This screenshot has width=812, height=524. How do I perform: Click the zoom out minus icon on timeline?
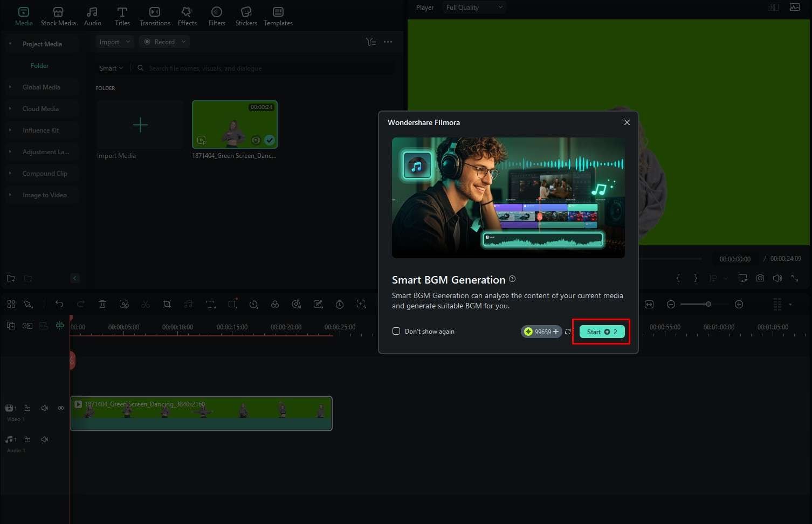tap(671, 304)
